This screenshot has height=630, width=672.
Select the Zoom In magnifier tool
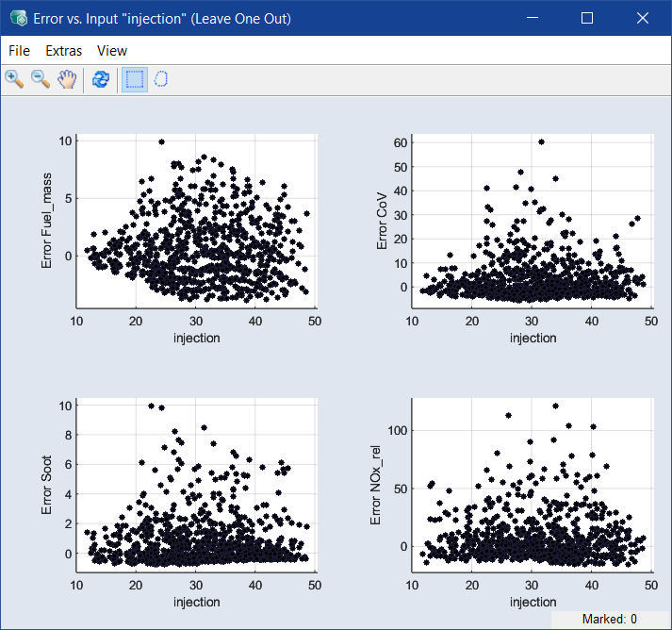[14, 79]
